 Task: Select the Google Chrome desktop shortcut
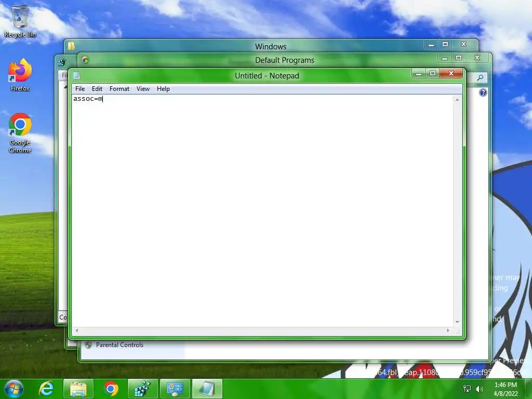20,133
